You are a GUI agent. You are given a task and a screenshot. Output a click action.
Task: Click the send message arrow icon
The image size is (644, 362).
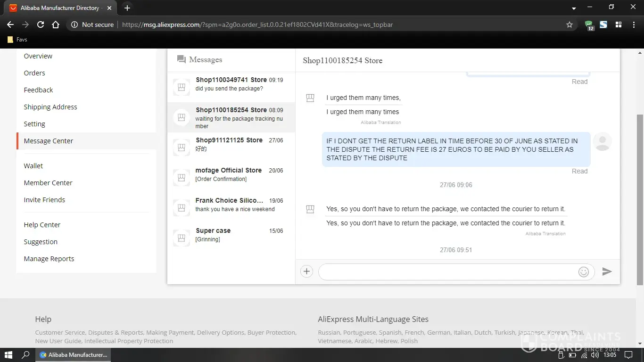(607, 271)
